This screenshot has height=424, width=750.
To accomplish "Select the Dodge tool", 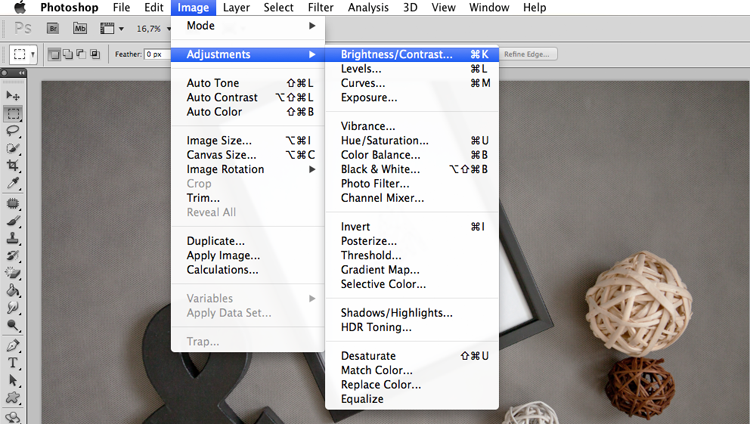I will coord(13,326).
